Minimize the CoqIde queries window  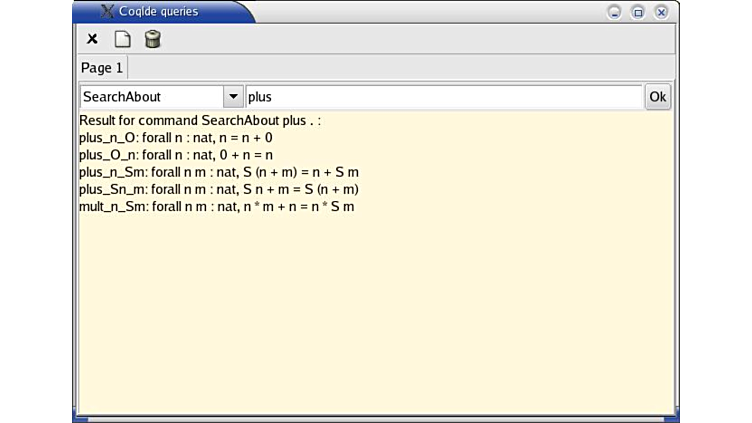tap(614, 12)
